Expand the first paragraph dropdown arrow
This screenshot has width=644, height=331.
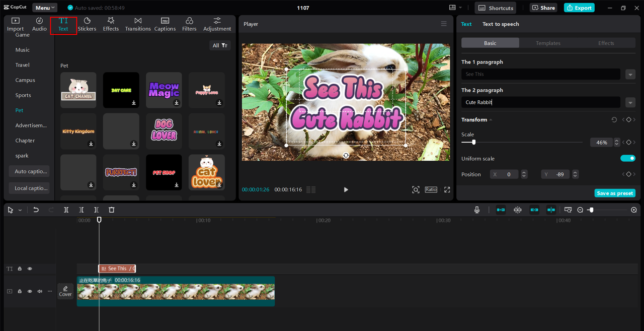coord(630,75)
